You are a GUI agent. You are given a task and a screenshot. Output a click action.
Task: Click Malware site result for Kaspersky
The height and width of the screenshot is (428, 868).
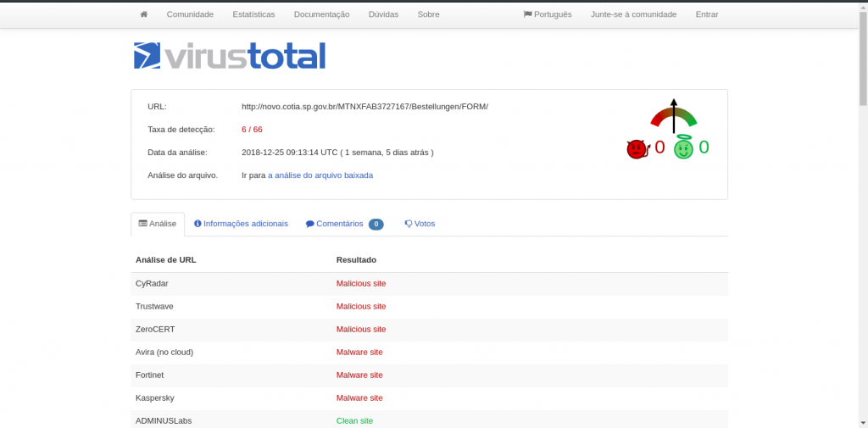(359, 397)
